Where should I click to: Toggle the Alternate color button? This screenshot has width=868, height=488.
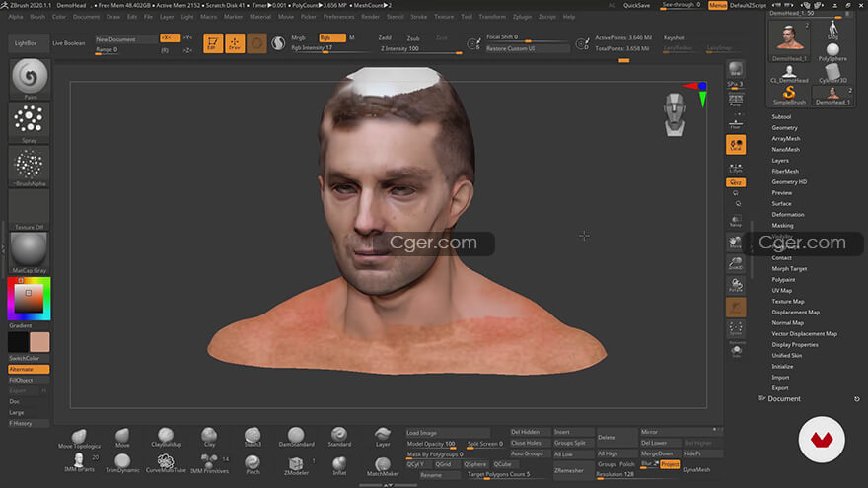click(x=29, y=369)
